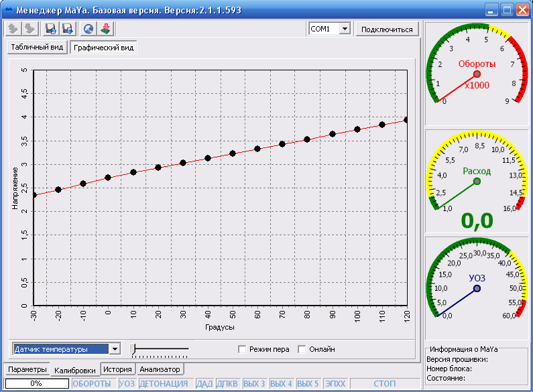This screenshot has height=392, width=533.
Task: Click the Подключиться button
Action: 387,29
